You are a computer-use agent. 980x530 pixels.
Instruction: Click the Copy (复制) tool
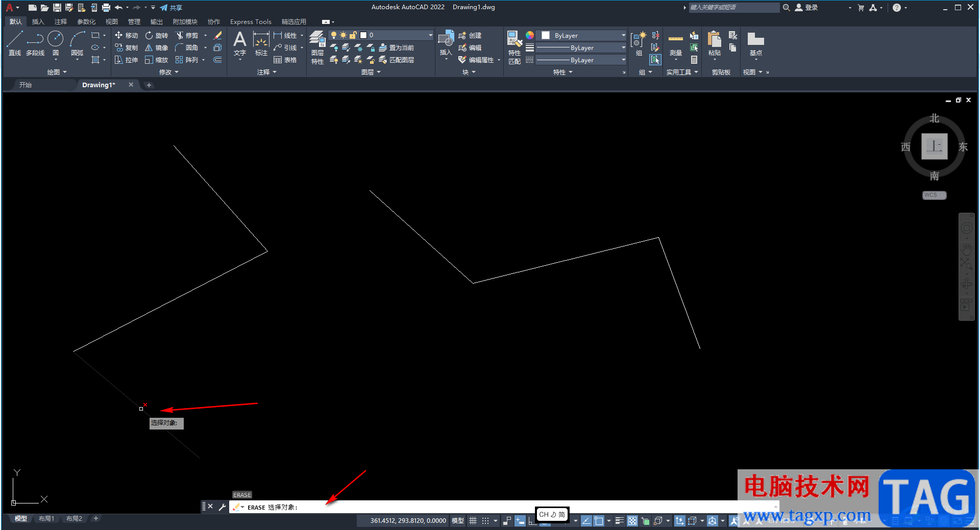(126, 47)
